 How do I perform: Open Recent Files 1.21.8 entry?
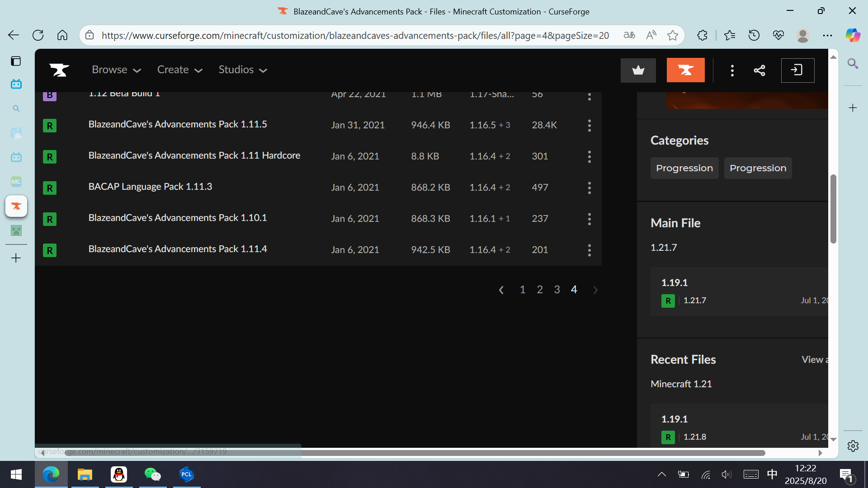pyautogui.click(x=739, y=426)
